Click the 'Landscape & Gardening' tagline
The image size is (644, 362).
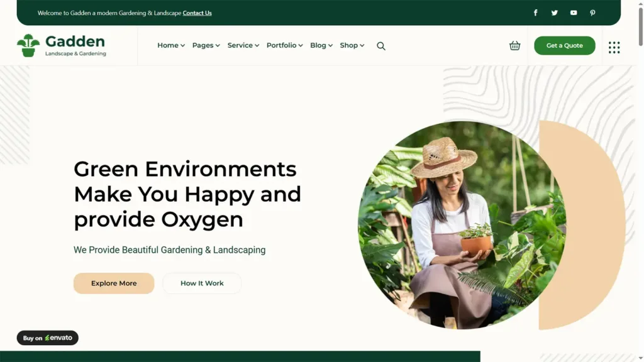[75, 54]
